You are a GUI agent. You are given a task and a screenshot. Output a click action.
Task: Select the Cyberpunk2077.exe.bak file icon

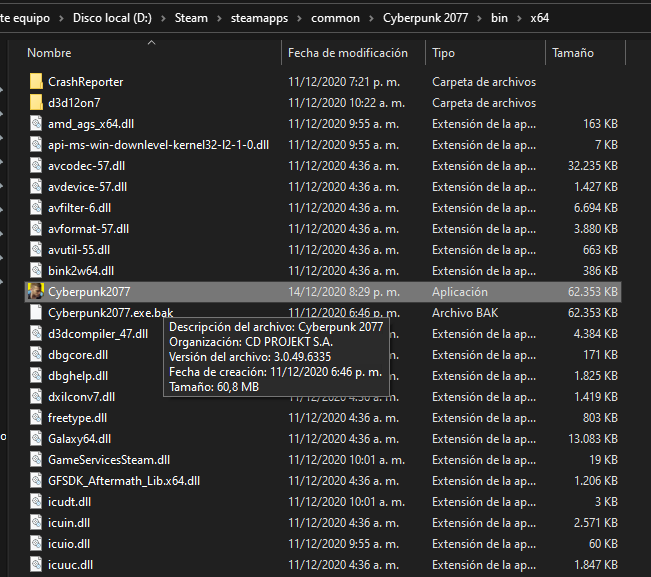point(36,313)
